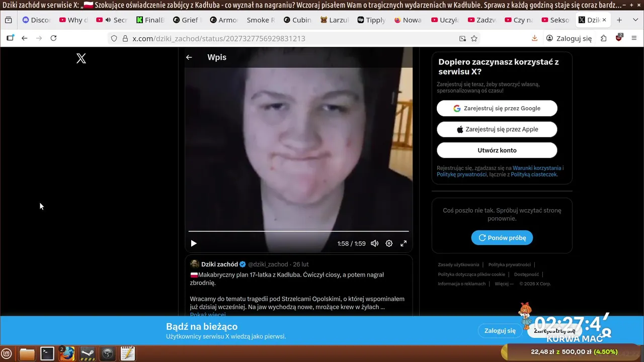644x362 pixels.
Task: Switch to the Sekso tab
Action: click(x=555, y=20)
